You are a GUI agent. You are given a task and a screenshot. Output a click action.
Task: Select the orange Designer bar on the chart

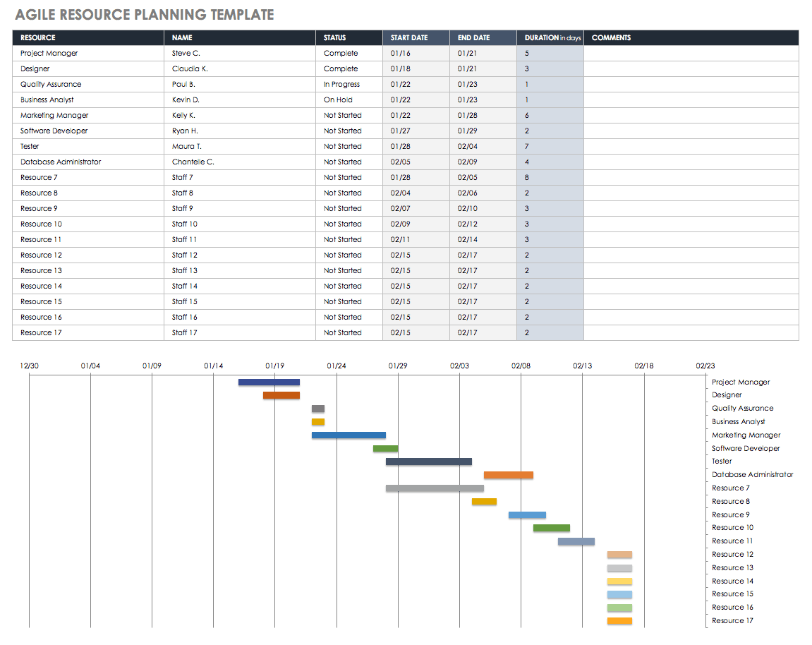(x=282, y=395)
